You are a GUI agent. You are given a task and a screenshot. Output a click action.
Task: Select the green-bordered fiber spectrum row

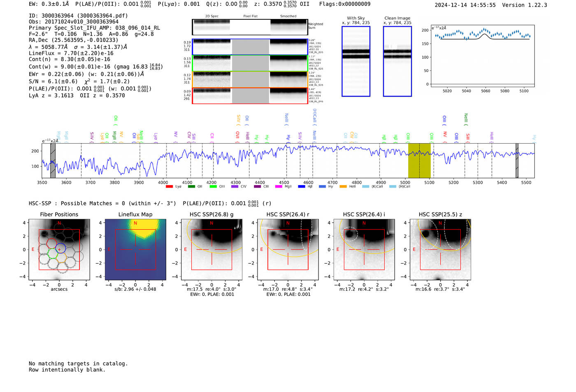tap(250, 63)
